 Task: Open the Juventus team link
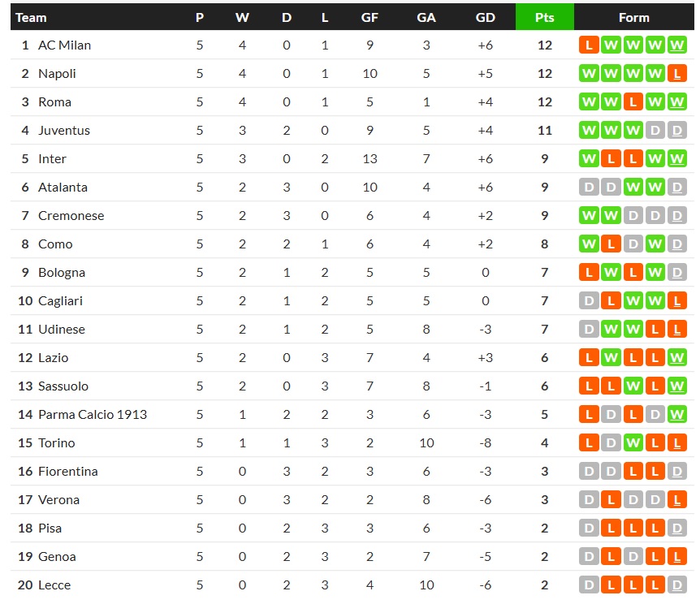click(x=64, y=131)
